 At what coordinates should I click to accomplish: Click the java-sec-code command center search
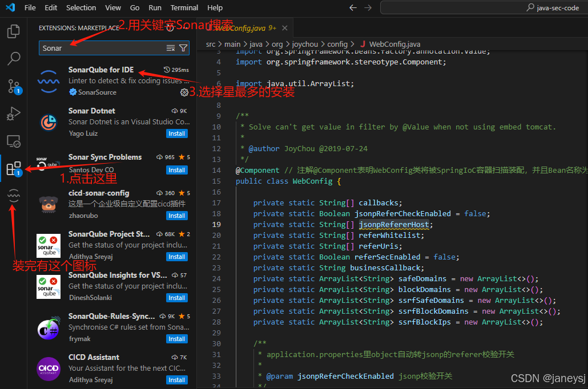(x=484, y=7)
